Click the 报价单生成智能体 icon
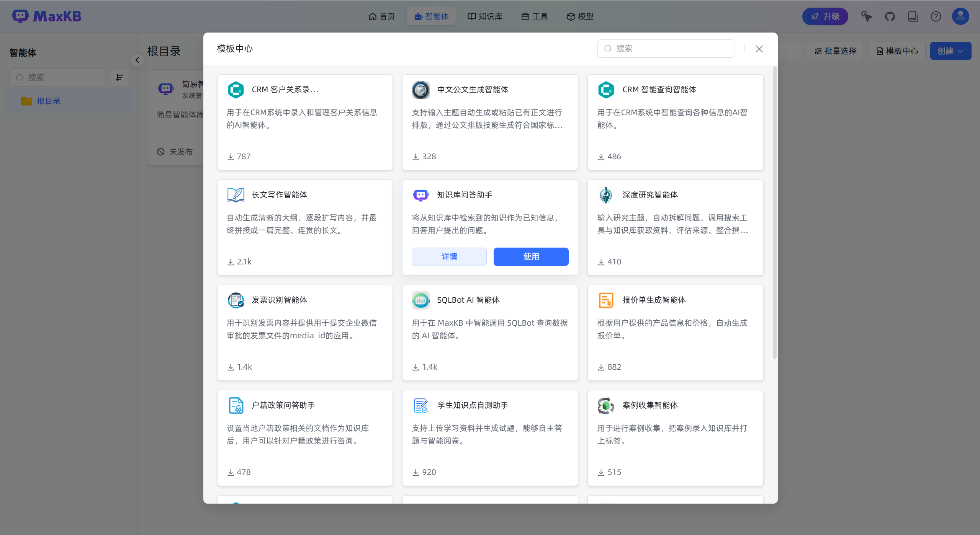980x535 pixels. (x=606, y=300)
